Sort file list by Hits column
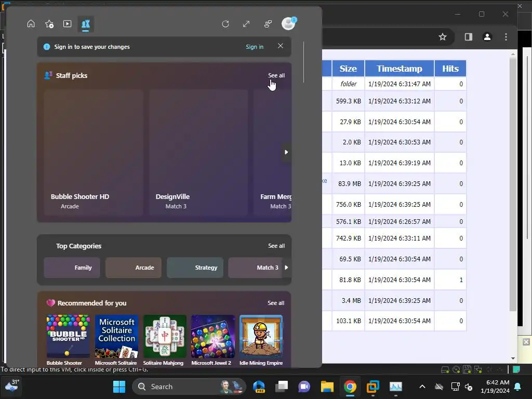The image size is (532, 399). coord(450,69)
